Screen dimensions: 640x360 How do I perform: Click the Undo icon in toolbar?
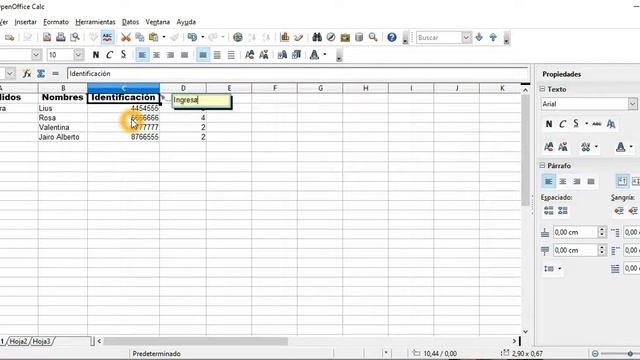(192, 38)
